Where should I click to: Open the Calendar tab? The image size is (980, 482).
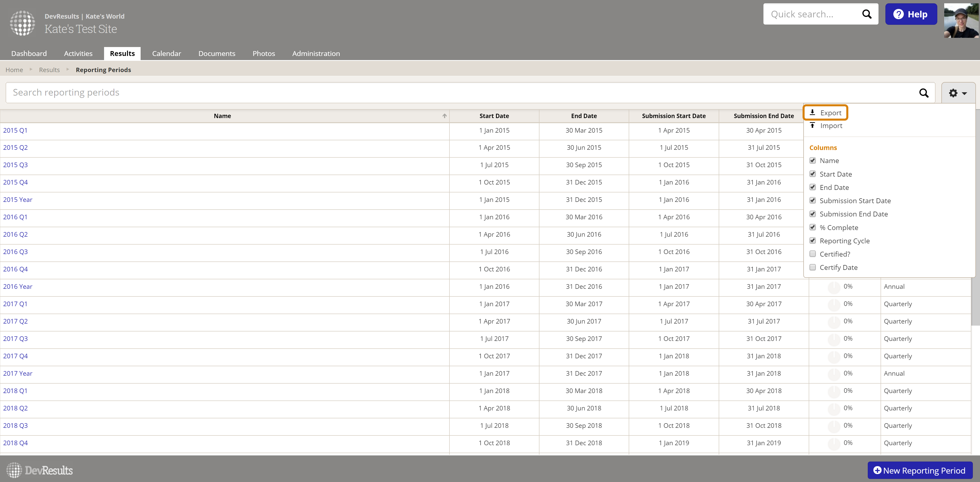[166, 54]
